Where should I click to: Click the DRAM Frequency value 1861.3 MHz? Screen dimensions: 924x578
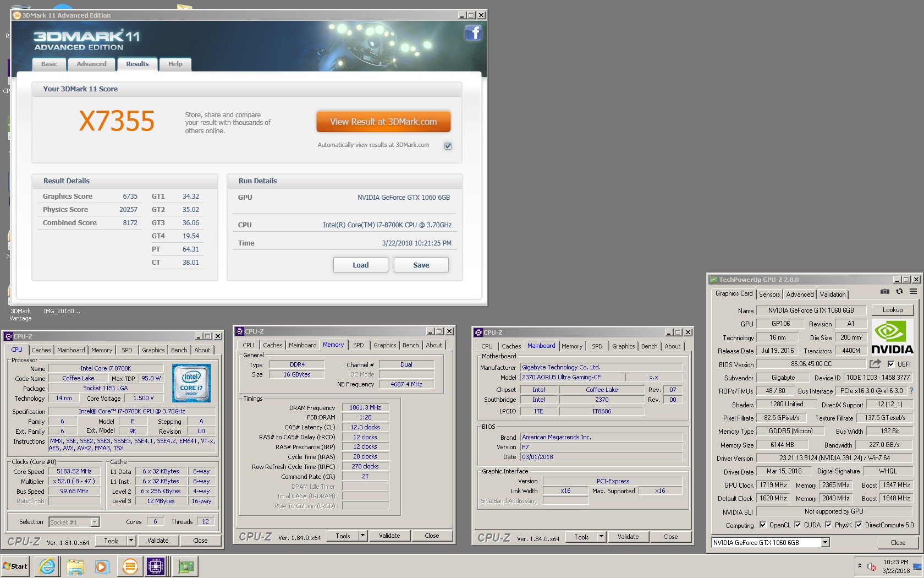tap(365, 407)
